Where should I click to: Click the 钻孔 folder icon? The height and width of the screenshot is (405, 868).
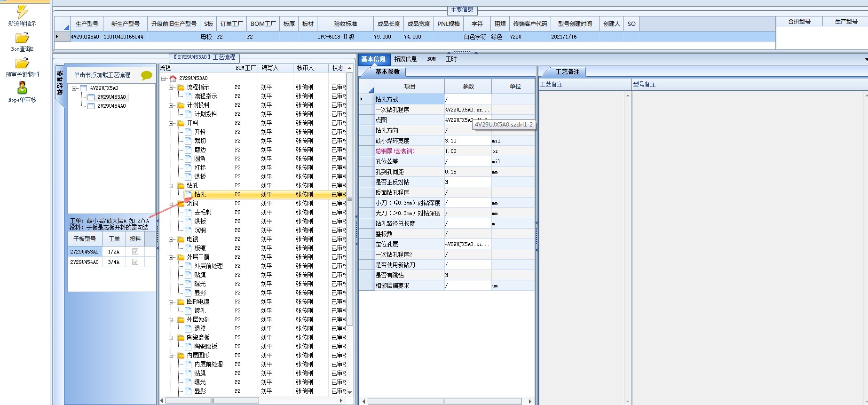coord(181,185)
